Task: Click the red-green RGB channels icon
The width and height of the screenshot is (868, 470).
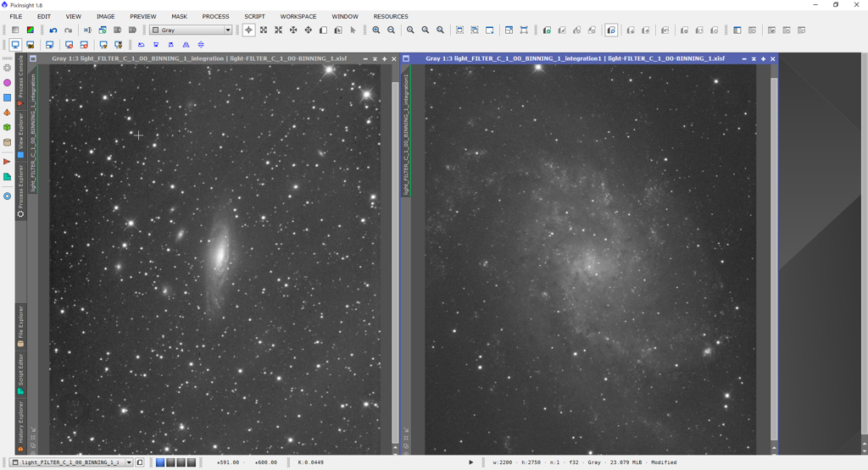Action: click(x=31, y=30)
